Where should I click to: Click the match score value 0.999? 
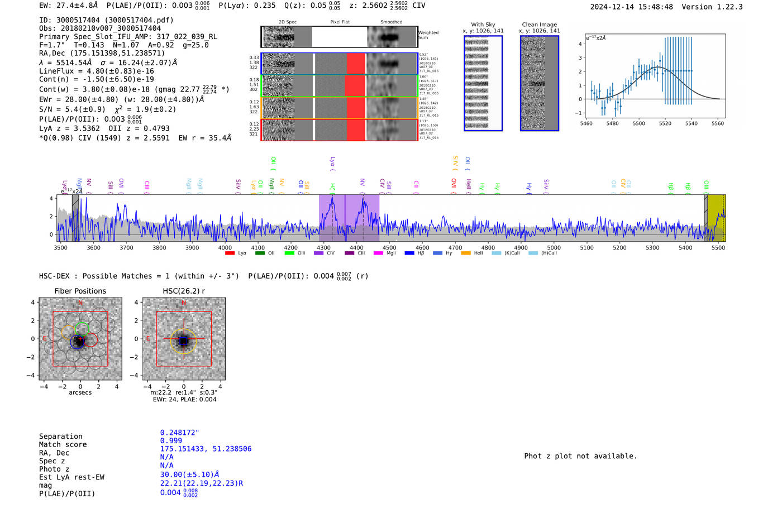(x=171, y=441)
